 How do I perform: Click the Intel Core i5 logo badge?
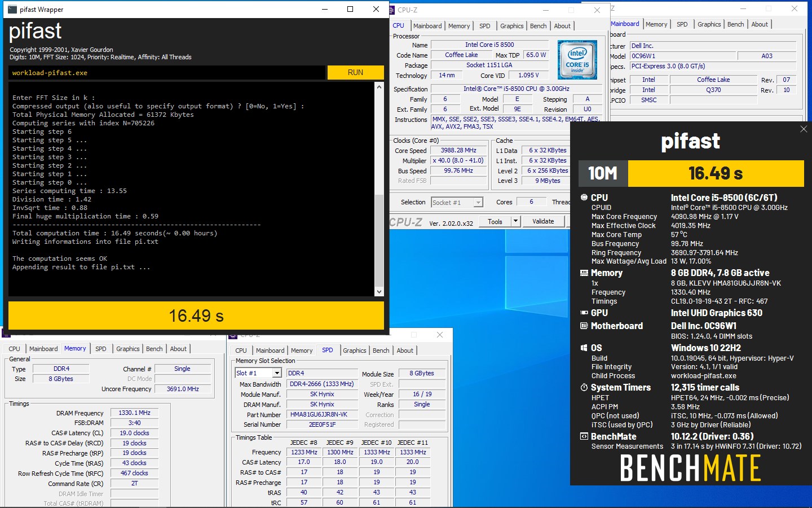(577, 59)
